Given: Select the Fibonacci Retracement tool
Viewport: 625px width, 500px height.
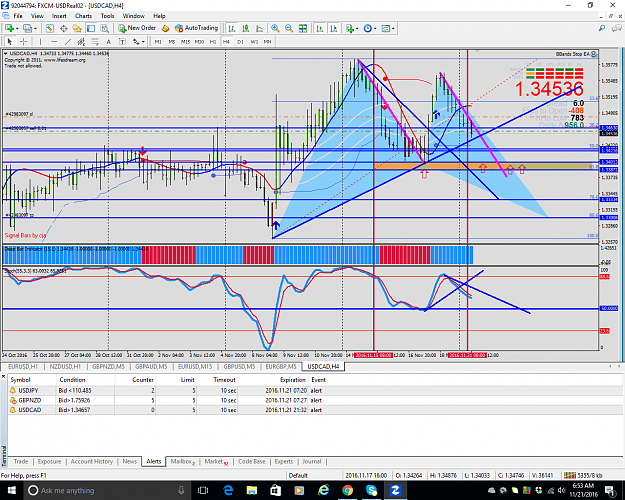Looking at the screenshot, I should pos(95,41).
